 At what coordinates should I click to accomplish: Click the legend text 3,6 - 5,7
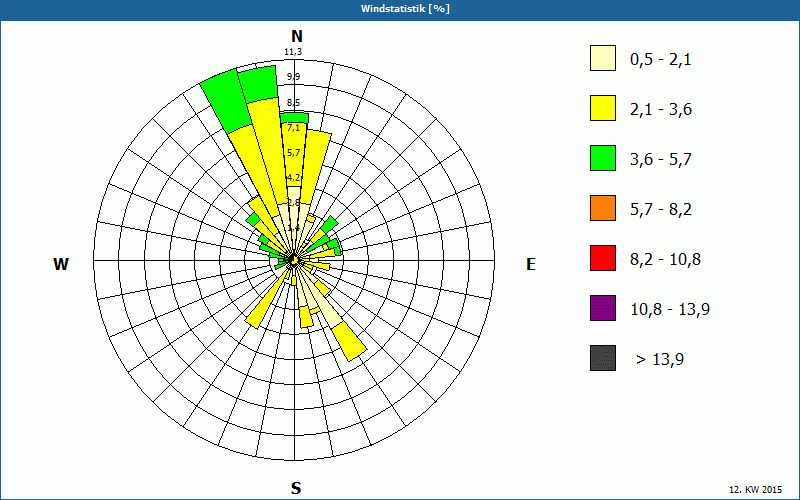pos(661,160)
